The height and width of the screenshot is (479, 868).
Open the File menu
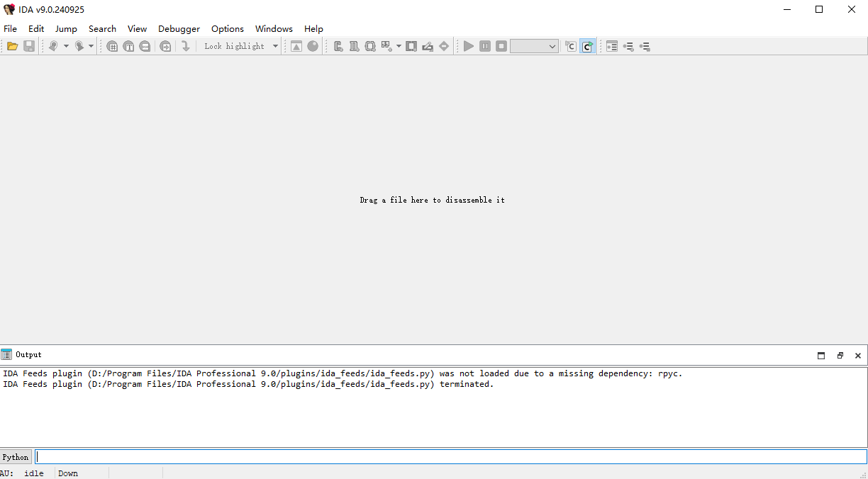pos(11,28)
